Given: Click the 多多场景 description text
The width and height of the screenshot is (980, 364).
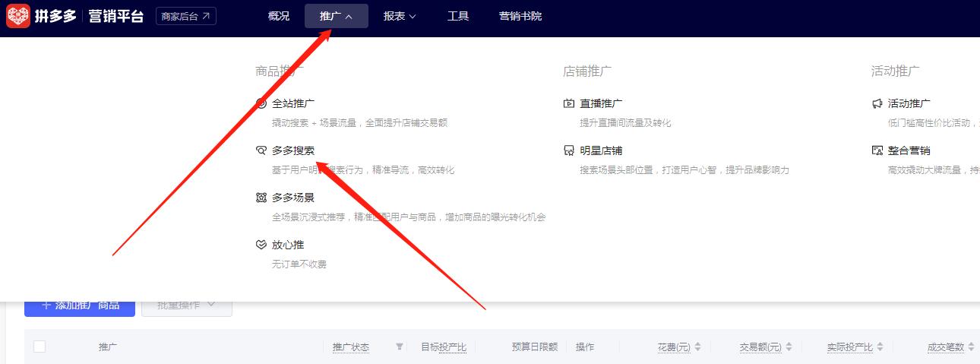Looking at the screenshot, I should click(409, 217).
